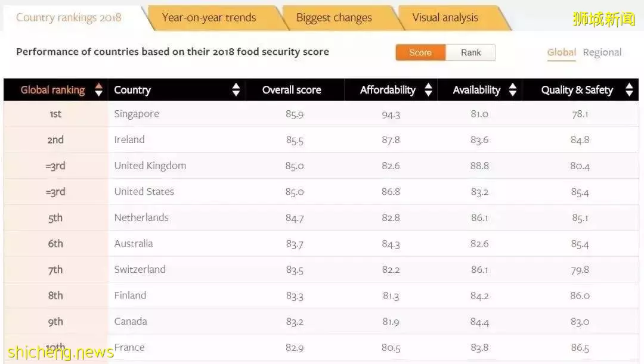644x364 pixels.
Task: Select the Netherlands row
Action: tap(321, 217)
